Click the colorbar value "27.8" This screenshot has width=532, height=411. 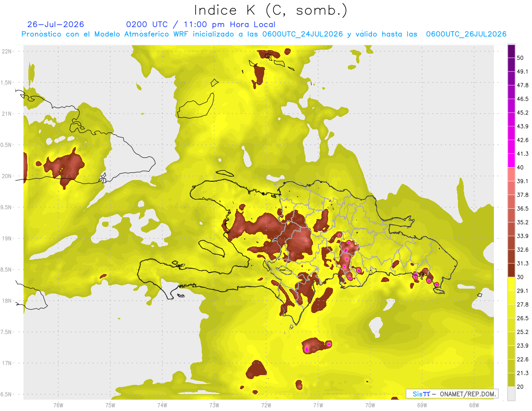pyautogui.click(x=523, y=305)
